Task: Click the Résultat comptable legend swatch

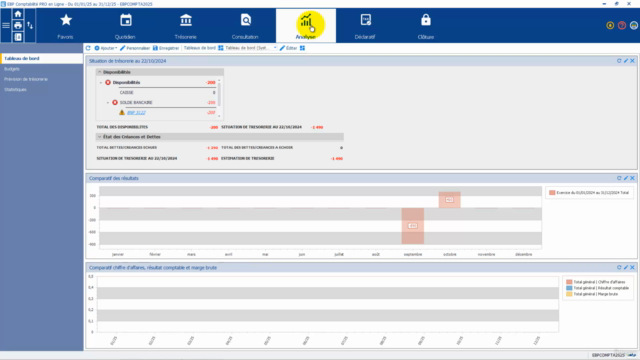Action: tap(569, 288)
